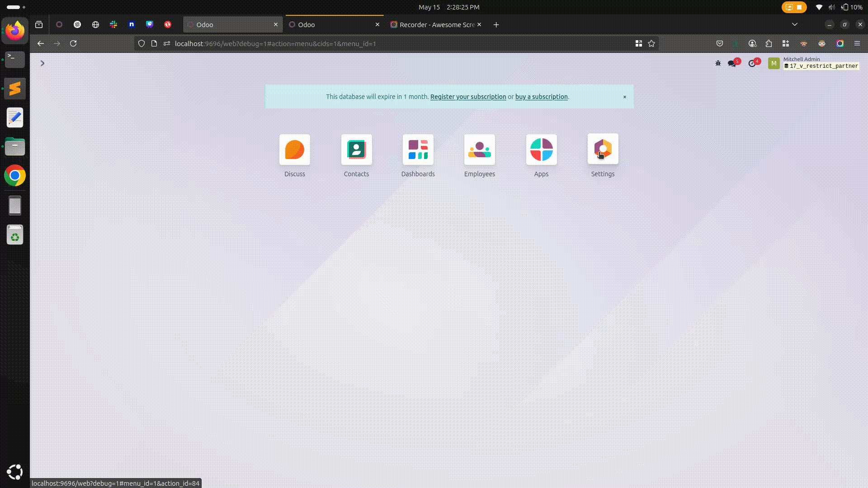
Task: Open the text editor in the dock
Action: click(x=15, y=117)
